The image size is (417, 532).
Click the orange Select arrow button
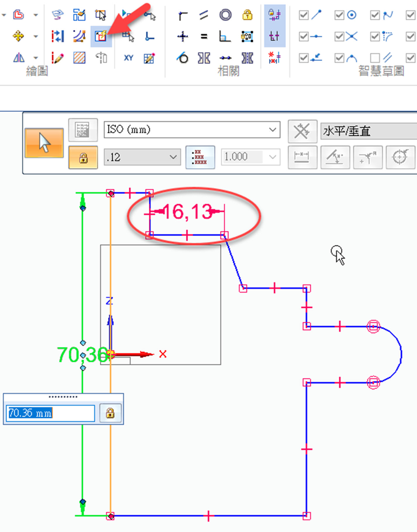click(44, 143)
